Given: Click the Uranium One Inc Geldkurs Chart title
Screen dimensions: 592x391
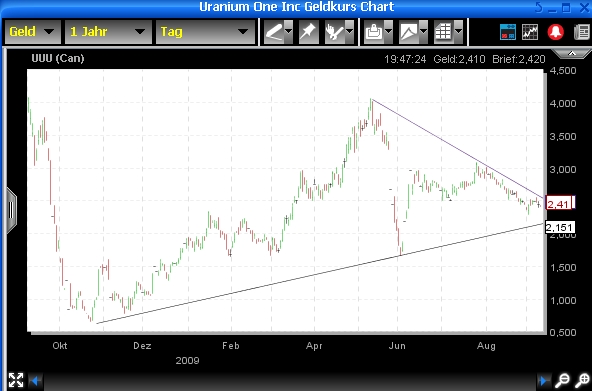Looking at the screenshot, I should coord(296,7).
